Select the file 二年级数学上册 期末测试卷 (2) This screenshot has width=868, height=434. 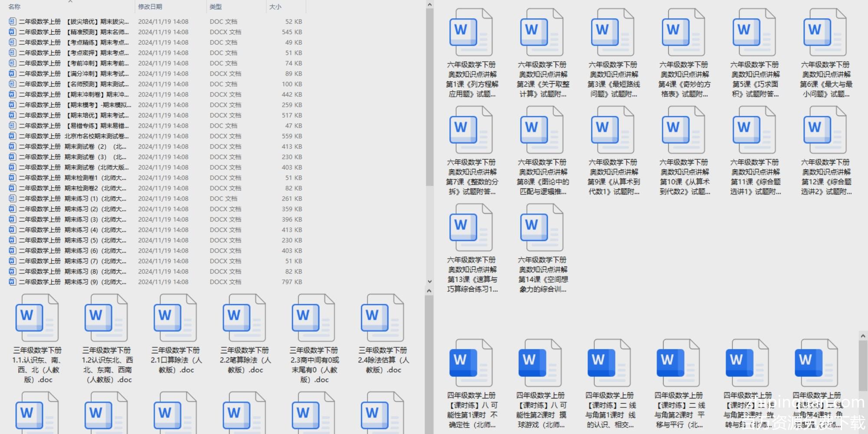(72, 146)
